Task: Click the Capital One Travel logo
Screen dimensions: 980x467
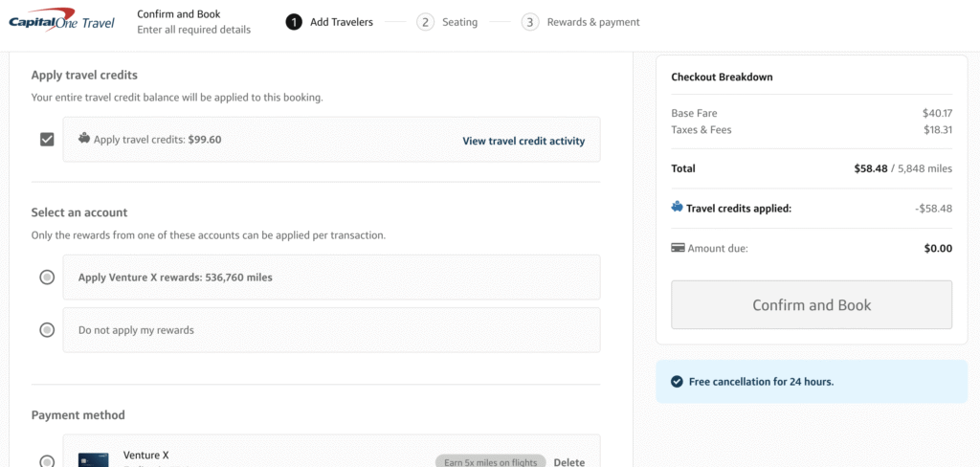Action: point(61,21)
